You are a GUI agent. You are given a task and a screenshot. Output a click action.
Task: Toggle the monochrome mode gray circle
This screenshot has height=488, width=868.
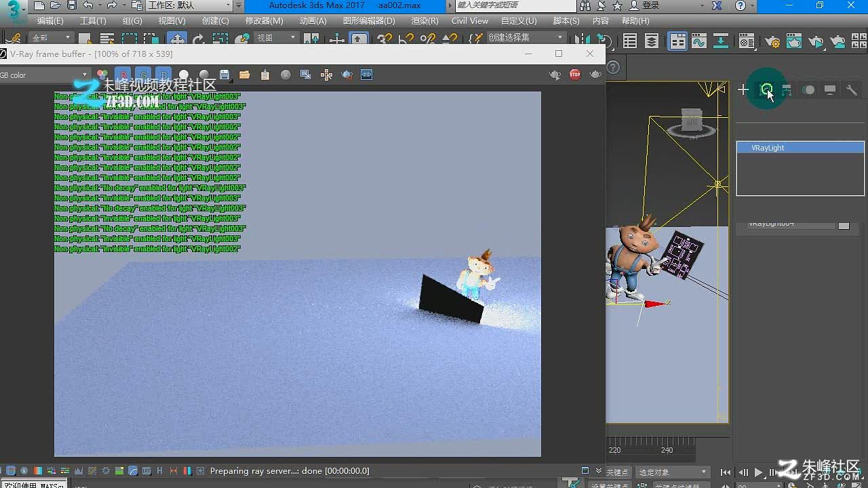(204, 75)
